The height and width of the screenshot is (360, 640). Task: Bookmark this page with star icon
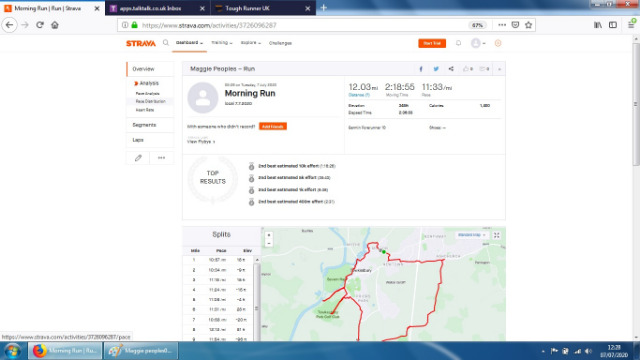click(529, 25)
